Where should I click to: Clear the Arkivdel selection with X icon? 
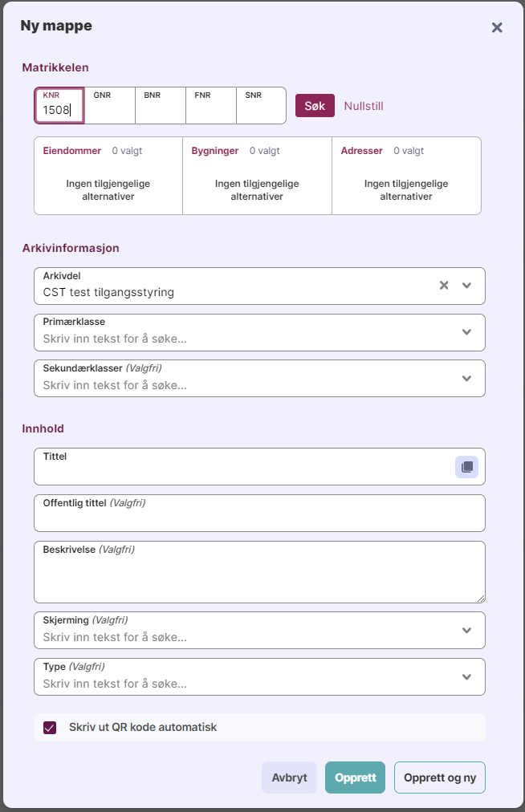click(444, 286)
